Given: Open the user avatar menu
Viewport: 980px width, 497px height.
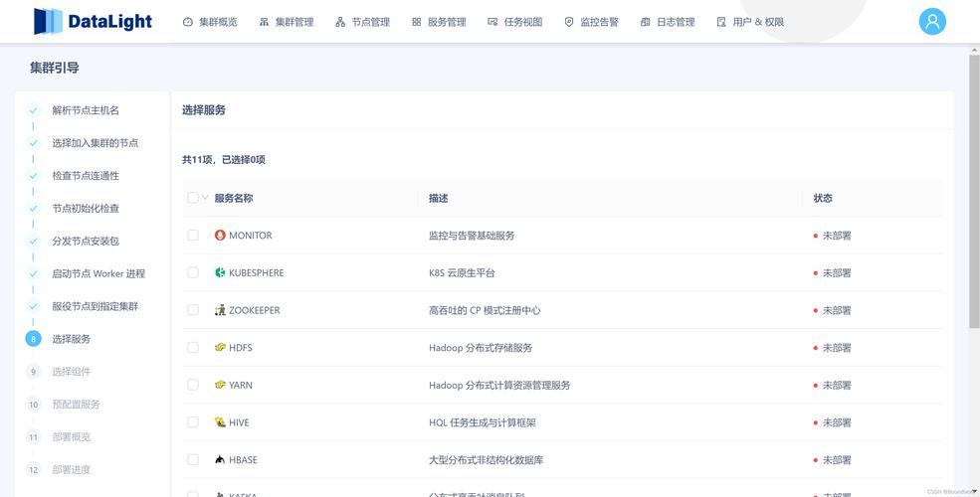Looking at the screenshot, I should 932,21.
